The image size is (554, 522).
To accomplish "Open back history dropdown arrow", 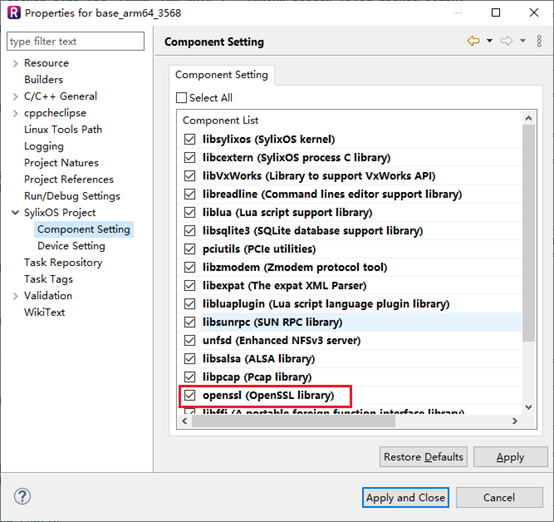I will [x=489, y=41].
